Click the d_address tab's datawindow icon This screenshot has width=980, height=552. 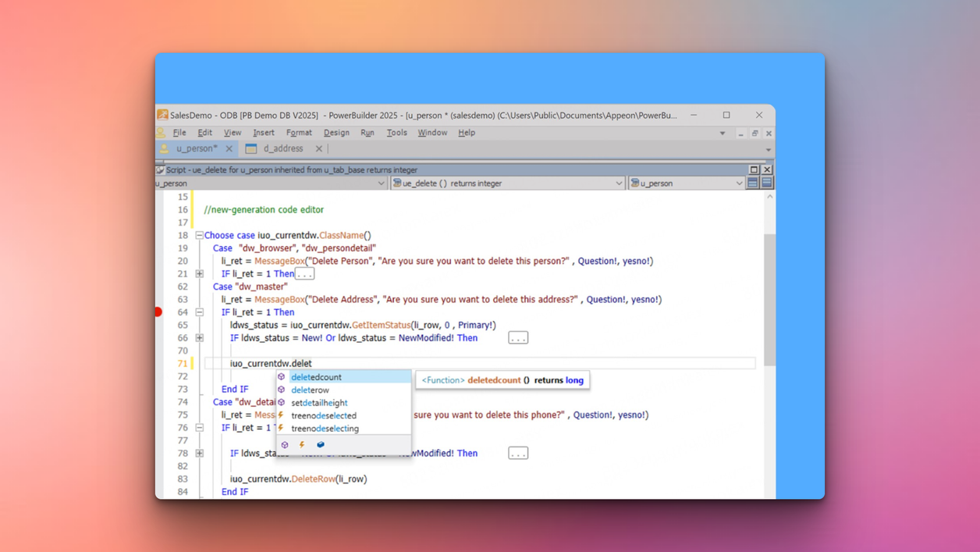[251, 148]
